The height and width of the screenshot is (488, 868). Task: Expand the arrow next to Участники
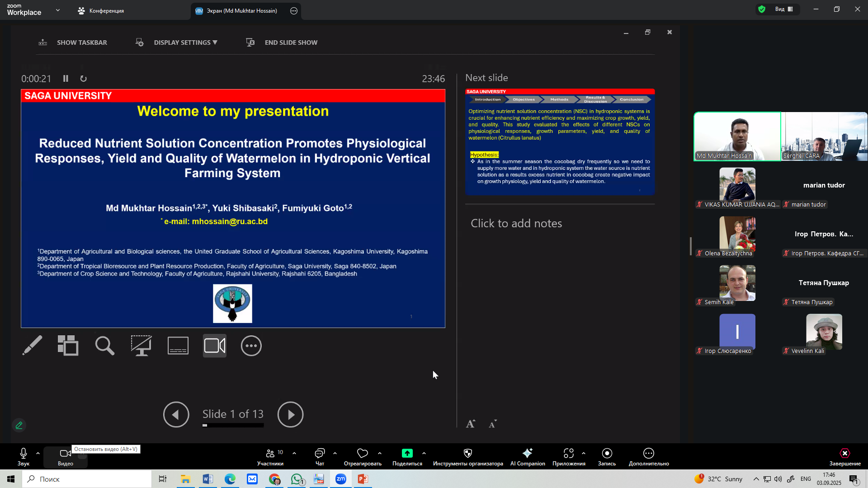(294, 453)
